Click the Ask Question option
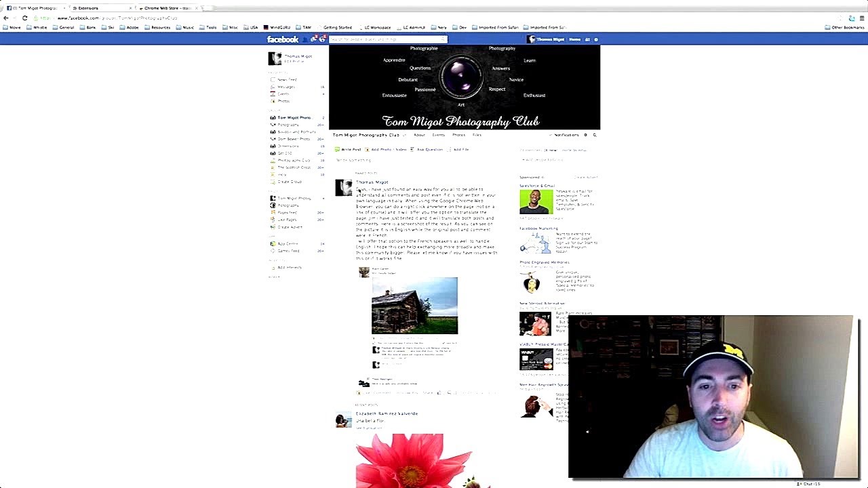This screenshot has width=868, height=488. click(427, 150)
